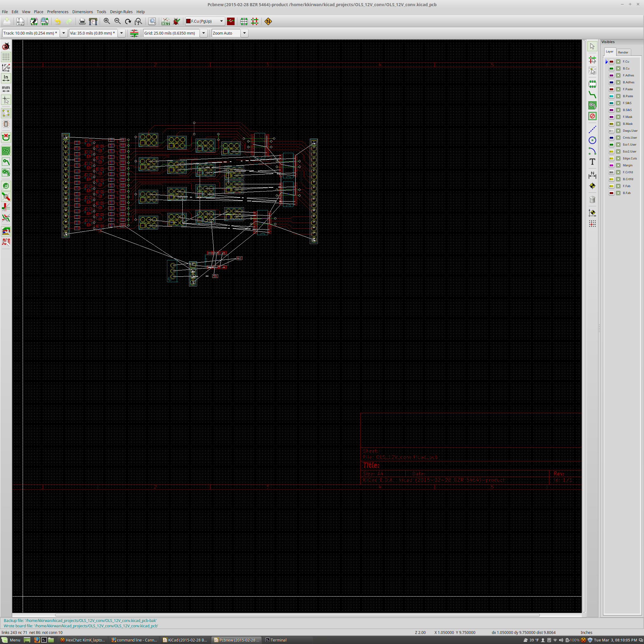Select the Add graphic line tool
The width and height of the screenshot is (644, 644).
[x=592, y=130]
